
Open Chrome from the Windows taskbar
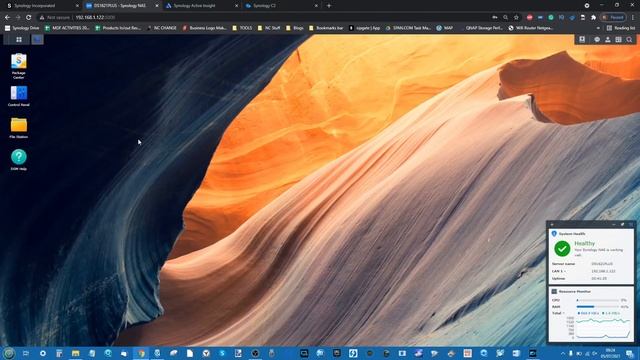(141, 353)
